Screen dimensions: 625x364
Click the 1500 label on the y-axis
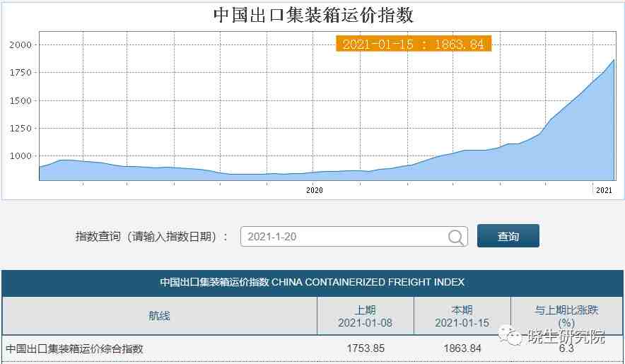[21, 100]
